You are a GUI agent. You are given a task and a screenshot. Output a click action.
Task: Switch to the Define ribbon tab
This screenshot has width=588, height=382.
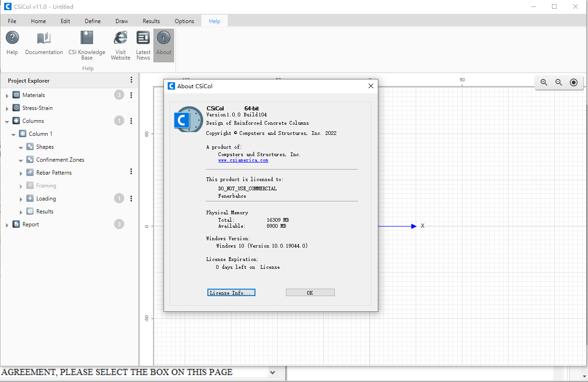(x=92, y=21)
